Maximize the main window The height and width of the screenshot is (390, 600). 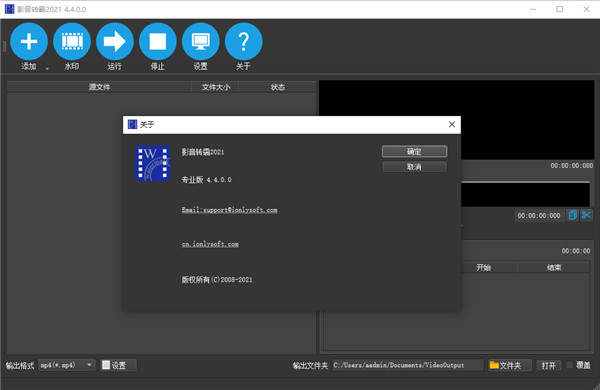pos(559,9)
